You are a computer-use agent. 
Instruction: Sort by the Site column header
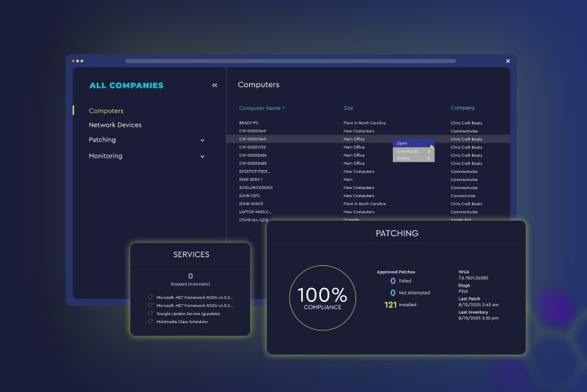tap(348, 108)
